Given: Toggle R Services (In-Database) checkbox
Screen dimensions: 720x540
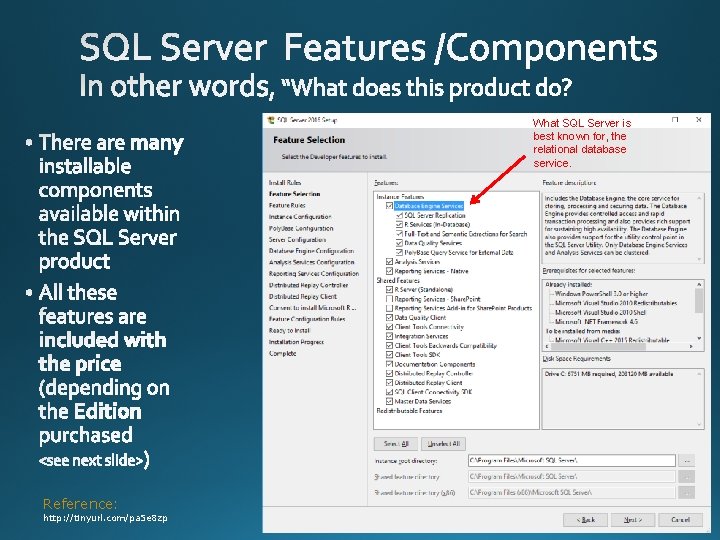Looking at the screenshot, I should click(399, 225).
